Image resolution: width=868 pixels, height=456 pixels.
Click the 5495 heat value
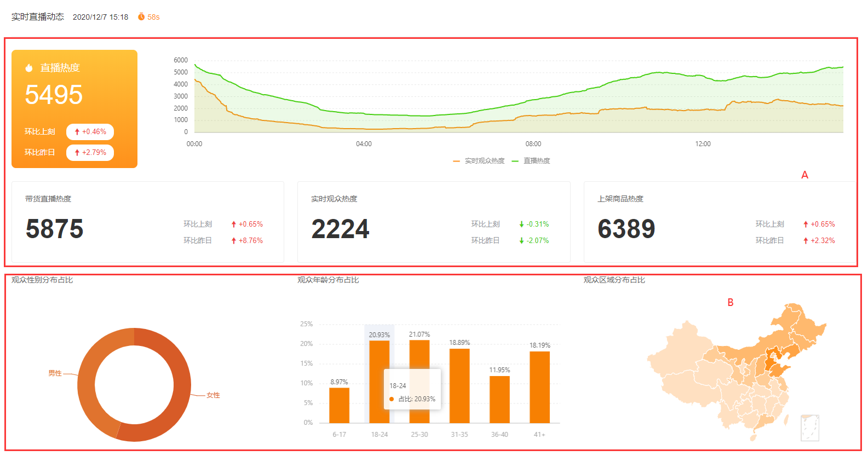click(x=54, y=95)
